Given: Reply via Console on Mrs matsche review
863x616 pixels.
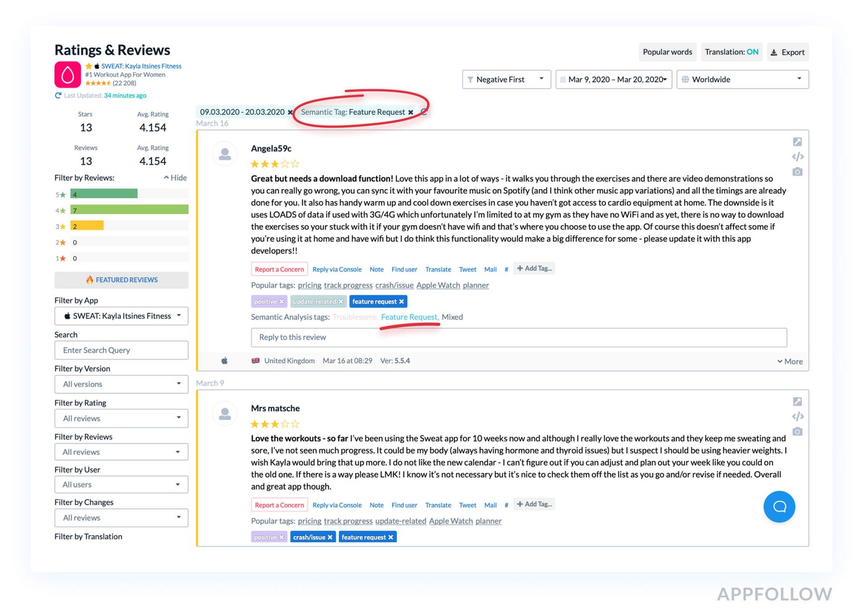Looking at the screenshot, I should (337, 505).
